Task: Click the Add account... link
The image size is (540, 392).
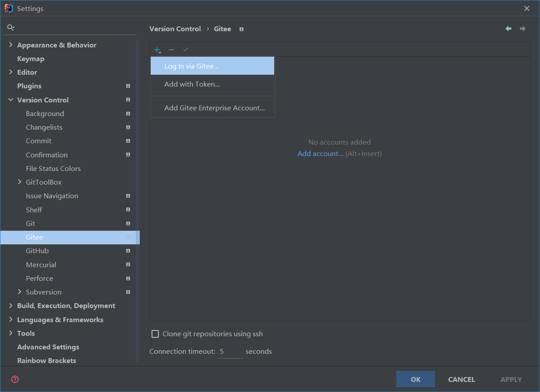Action: pyautogui.click(x=320, y=154)
